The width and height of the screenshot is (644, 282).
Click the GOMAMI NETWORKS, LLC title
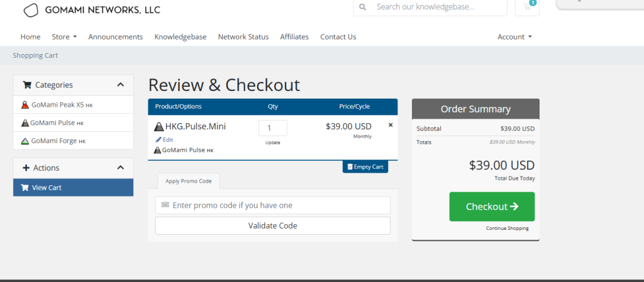coord(103,10)
